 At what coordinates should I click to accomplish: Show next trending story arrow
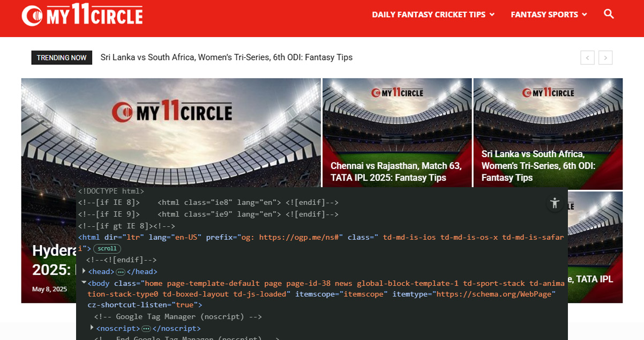click(x=605, y=58)
